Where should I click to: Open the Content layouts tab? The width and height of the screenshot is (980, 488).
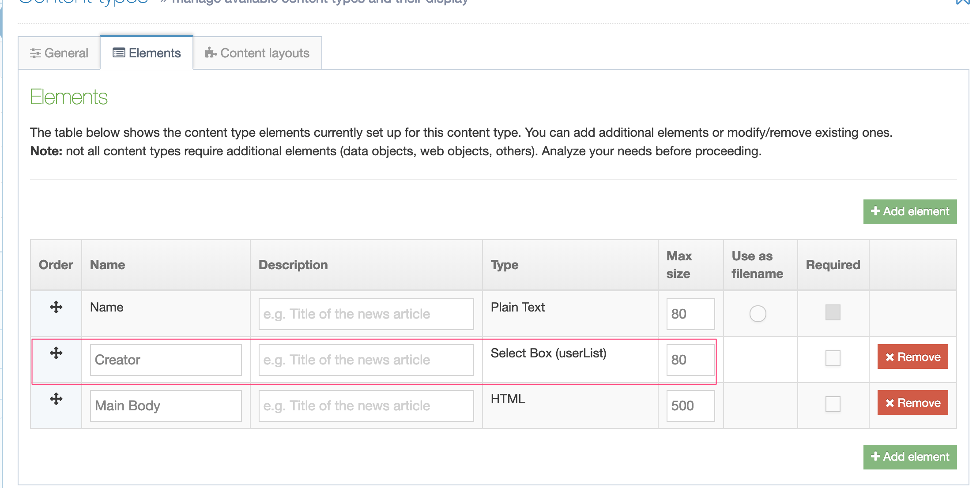(257, 53)
